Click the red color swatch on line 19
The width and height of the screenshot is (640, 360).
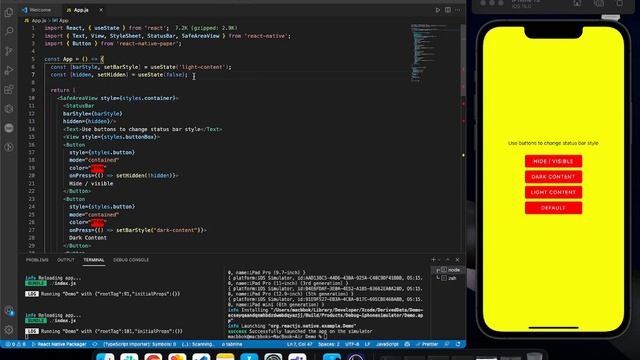tap(97, 168)
